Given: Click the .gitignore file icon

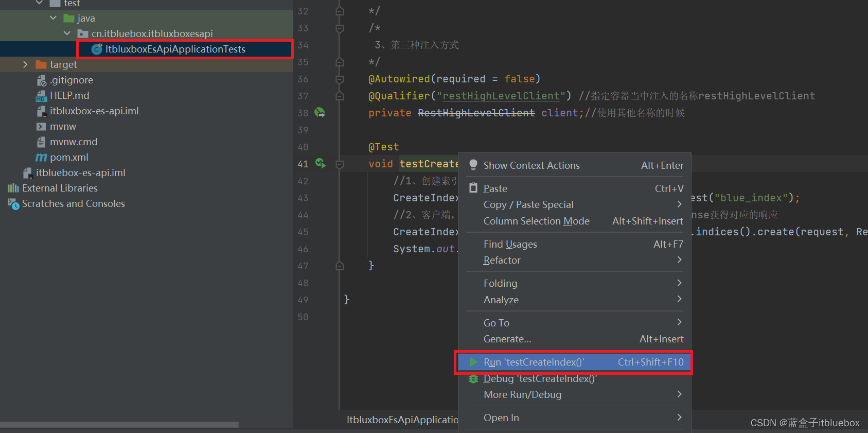Looking at the screenshot, I should pyautogui.click(x=41, y=80).
